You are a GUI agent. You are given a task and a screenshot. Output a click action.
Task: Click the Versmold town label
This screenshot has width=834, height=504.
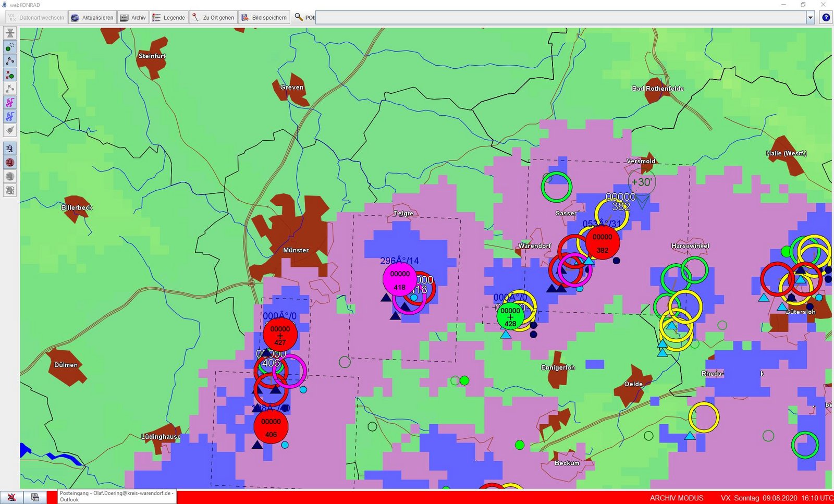(641, 161)
